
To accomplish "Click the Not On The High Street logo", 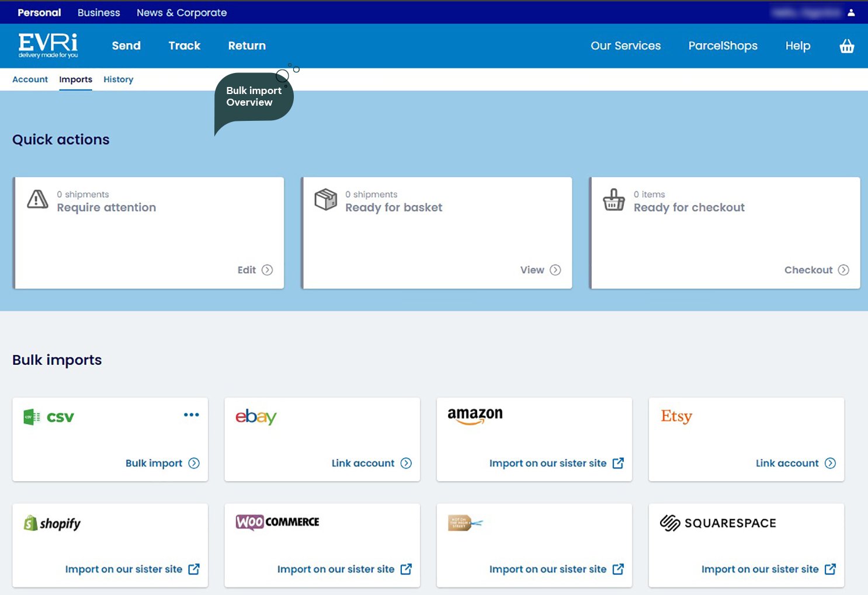I will pyautogui.click(x=465, y=523).
